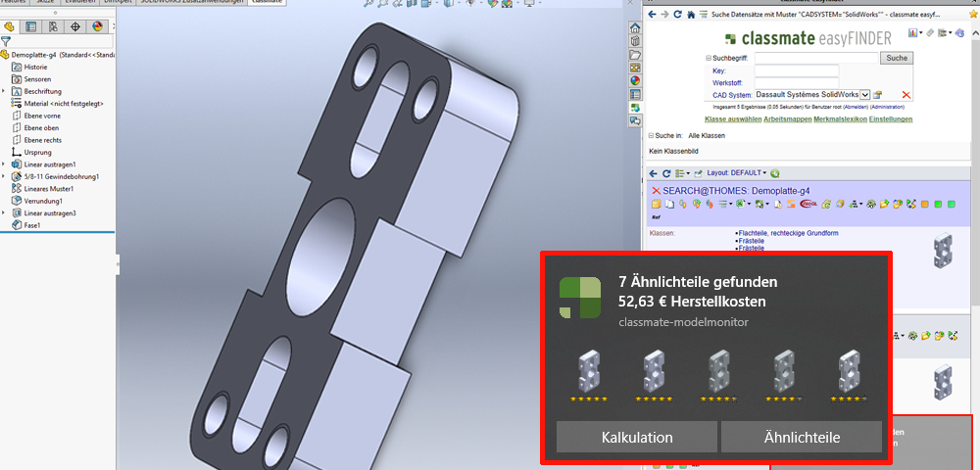Select the Verrundung1 feature
This screenshot has width=980, height=470.
click(x=37, y=201)
